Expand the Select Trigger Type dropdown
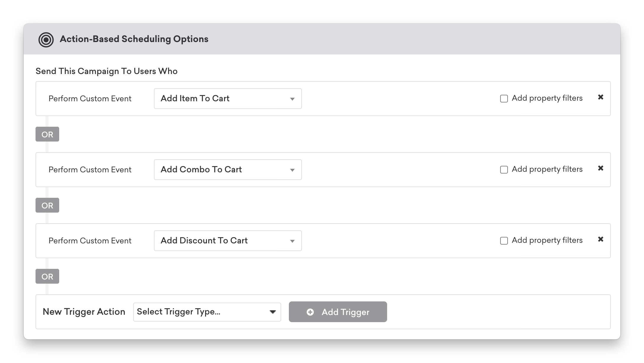Image resolution: width=644 pixels, height=363 pixels. (x=207, y=312)
